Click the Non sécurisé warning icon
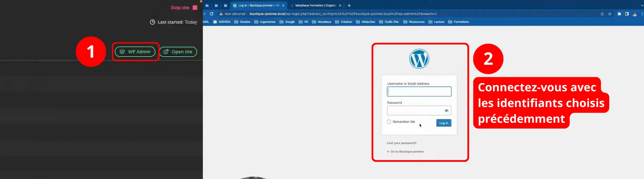The image size is (644, 179). pos(221,14)
